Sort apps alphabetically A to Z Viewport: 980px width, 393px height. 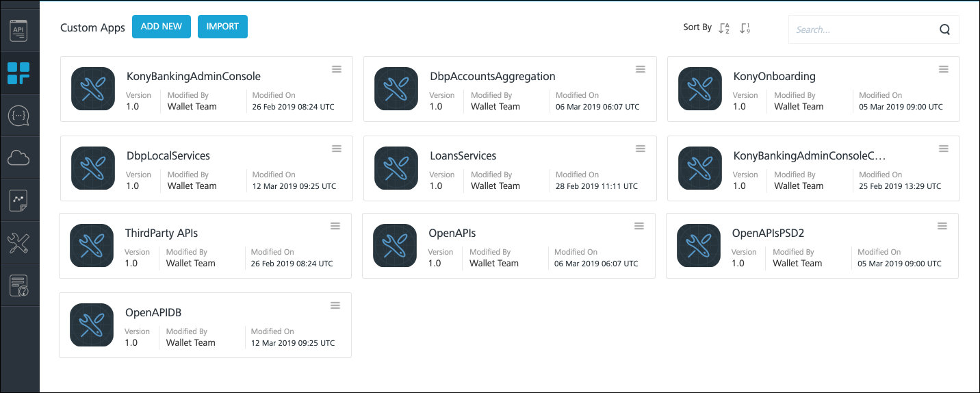click(724, 28)
